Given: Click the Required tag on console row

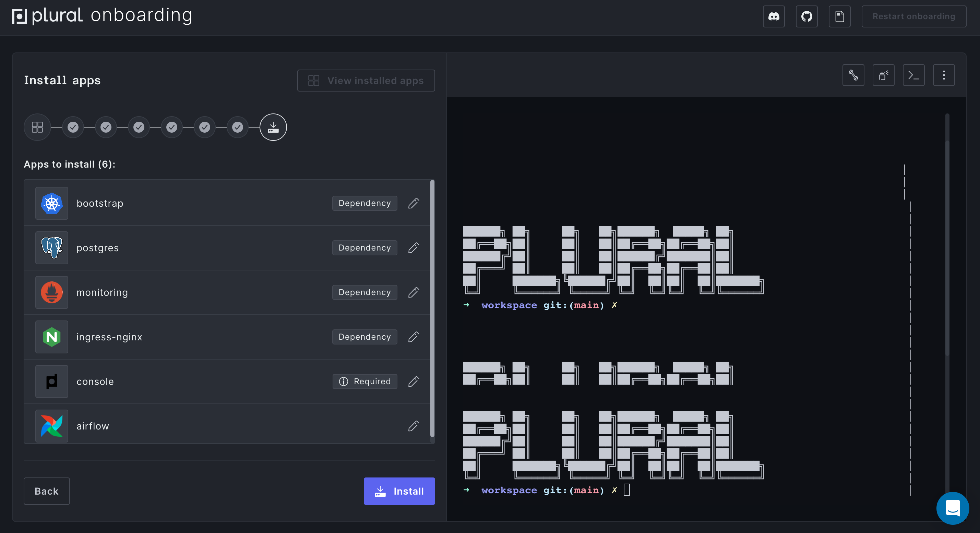Looking at the screenshot, I should click(365, 381).
